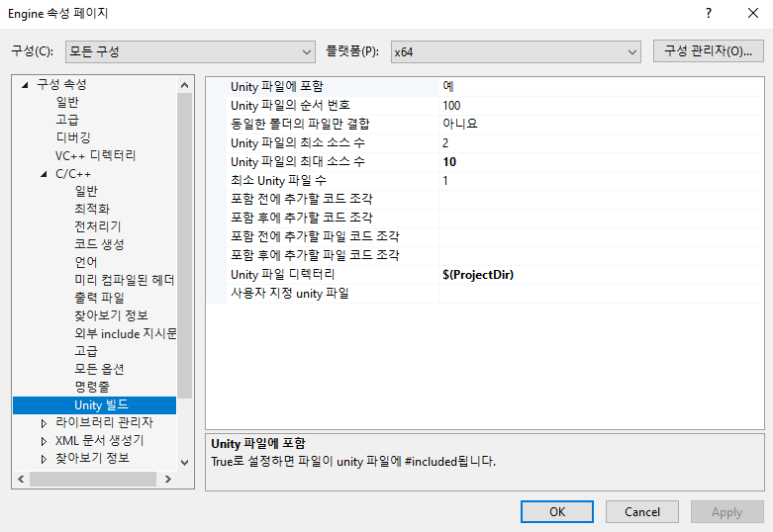This screenshot has width=773, height=532.
Task: Click the tree scroll down arrow
Action: (184, 462)
